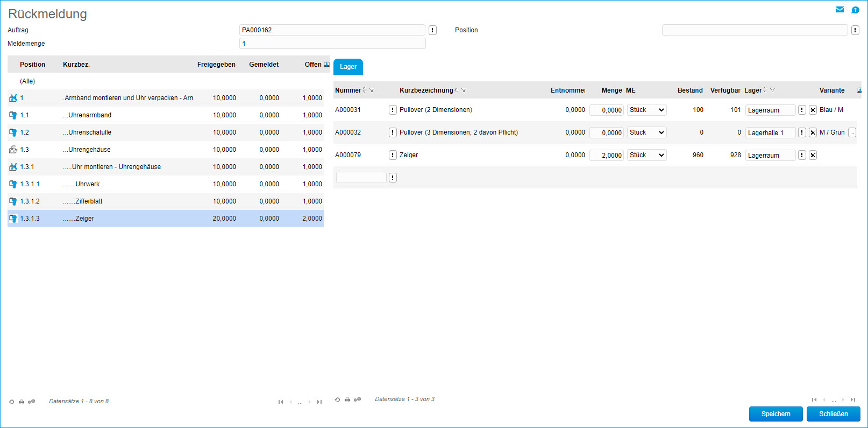Screen dimensions: 868x428
Task: Clear the Lagerhalle 1 storage entry
Action: click(x=813, y=132)
